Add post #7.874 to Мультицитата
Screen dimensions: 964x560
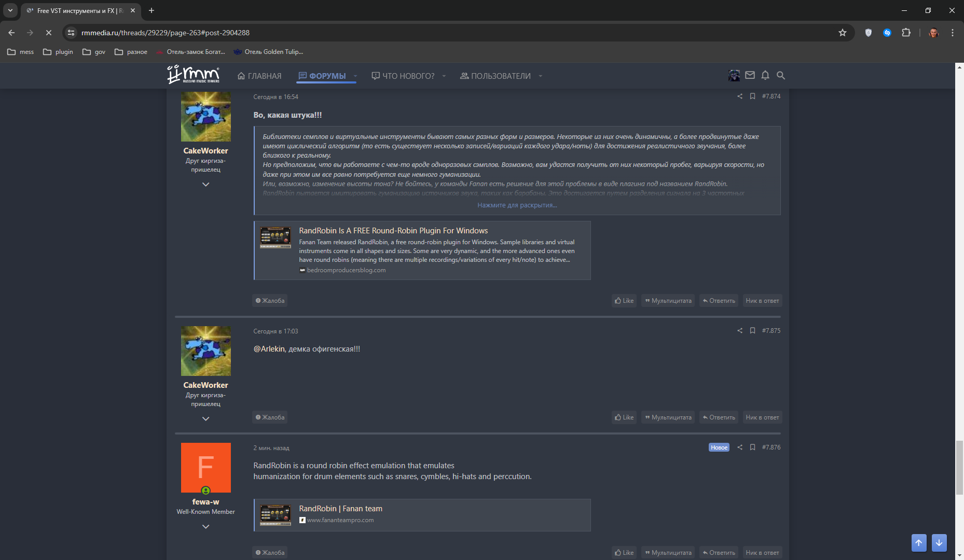coord(668,301)
